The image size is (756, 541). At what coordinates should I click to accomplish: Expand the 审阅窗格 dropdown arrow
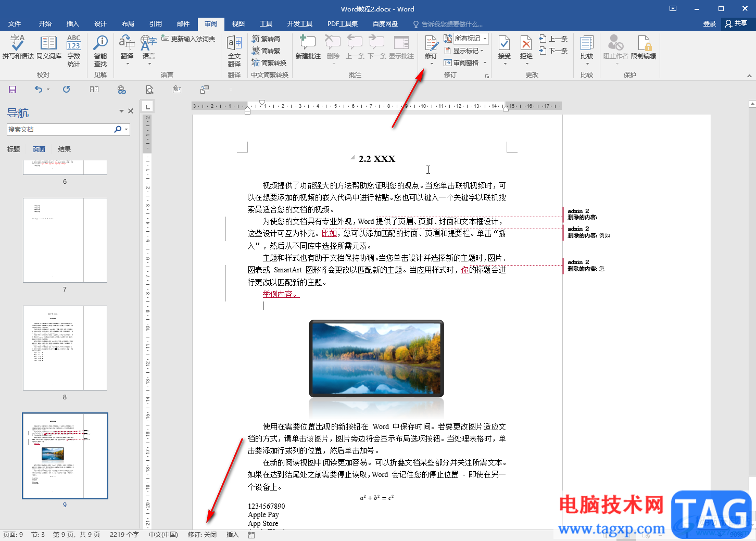[485, 63]
